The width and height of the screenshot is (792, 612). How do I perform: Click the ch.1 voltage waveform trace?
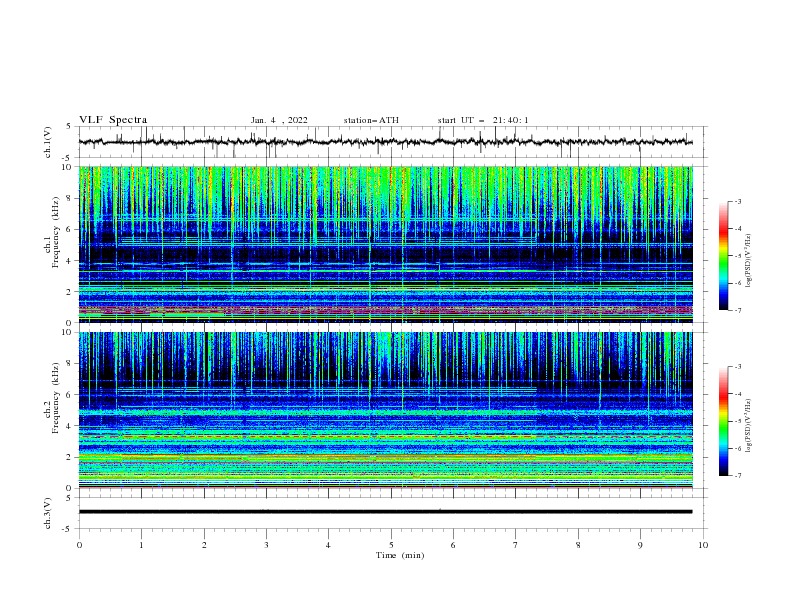[386, 142]
